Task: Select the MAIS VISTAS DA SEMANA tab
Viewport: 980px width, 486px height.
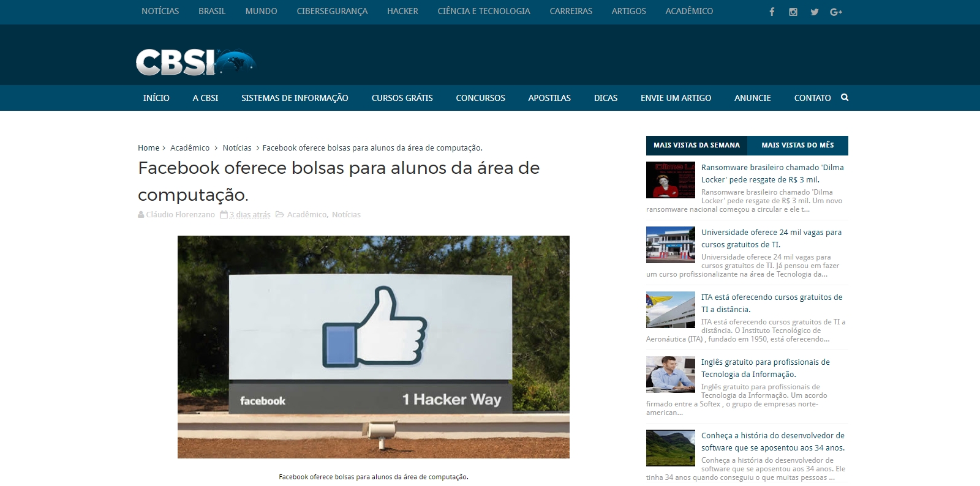Action: [x=696, y=145]
